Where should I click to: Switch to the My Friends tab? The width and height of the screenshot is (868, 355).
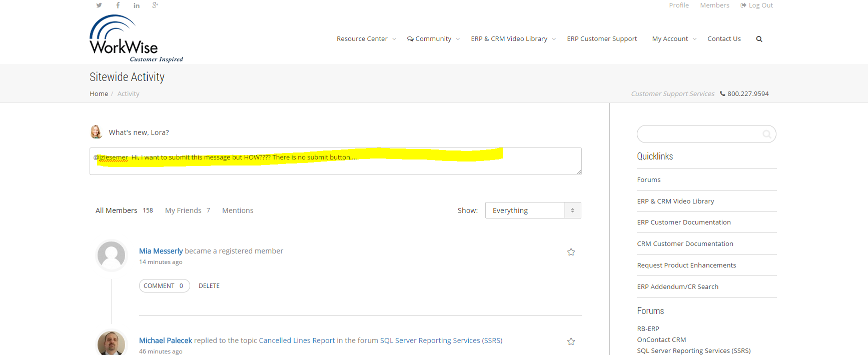click(x=183, y=210)
